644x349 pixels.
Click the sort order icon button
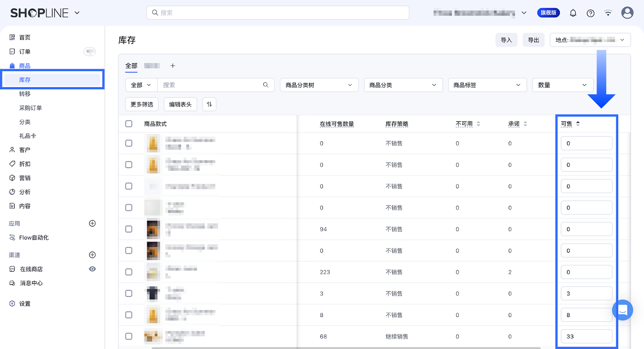[x=209, y=104]
